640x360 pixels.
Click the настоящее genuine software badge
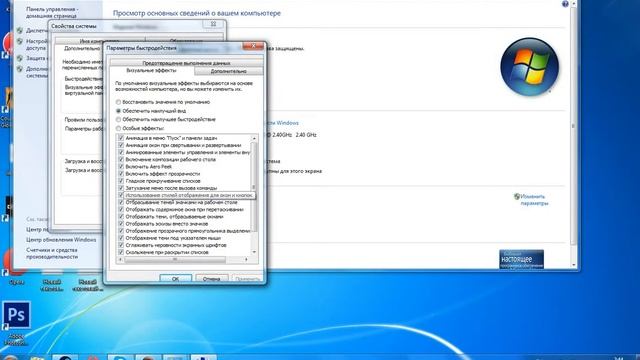tap(521, 259)
